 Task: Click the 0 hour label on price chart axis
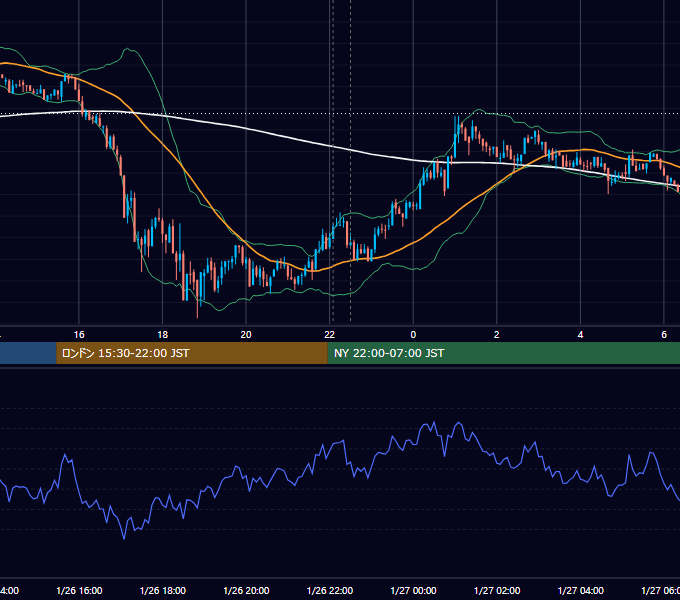(x=413, y=335)
